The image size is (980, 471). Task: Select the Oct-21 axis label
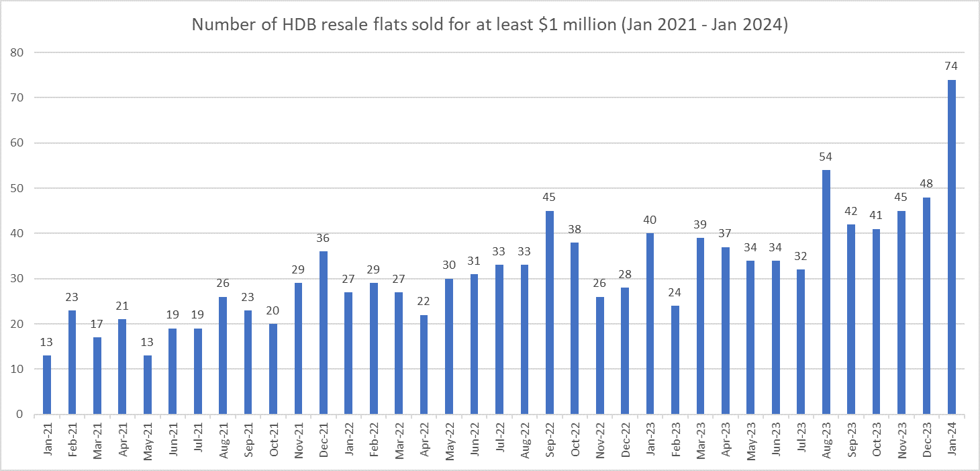273,439
